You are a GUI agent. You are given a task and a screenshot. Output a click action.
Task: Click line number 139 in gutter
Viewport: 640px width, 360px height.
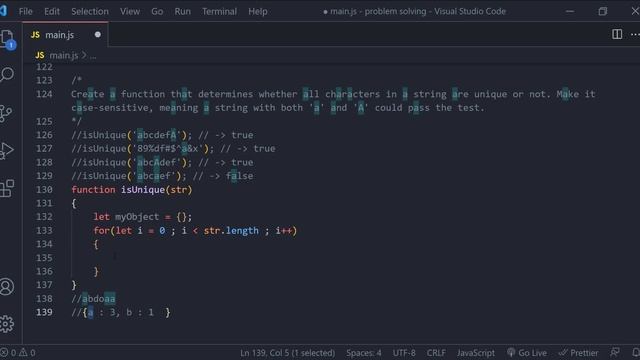pos(44,312)
